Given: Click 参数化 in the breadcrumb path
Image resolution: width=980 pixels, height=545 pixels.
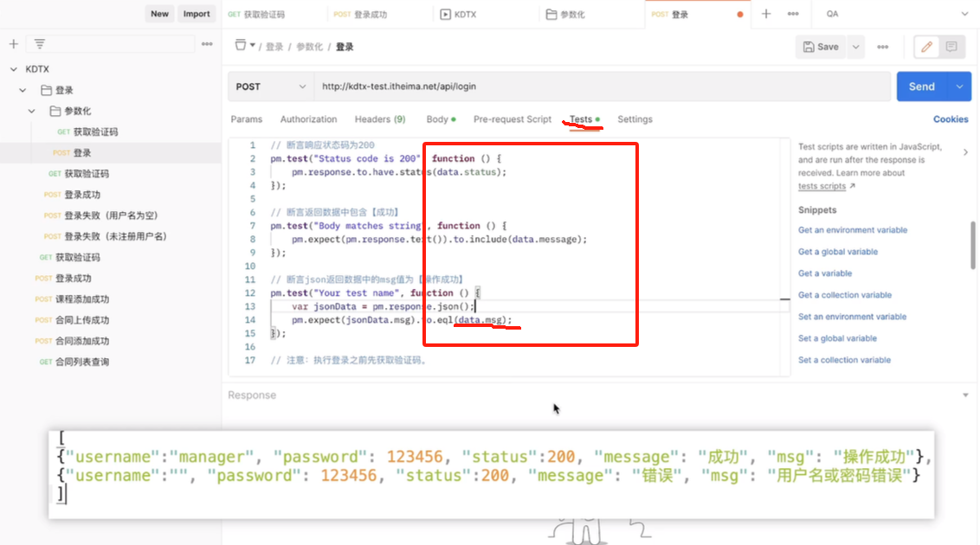Looking at the screenshot, I should pos(309,47).
